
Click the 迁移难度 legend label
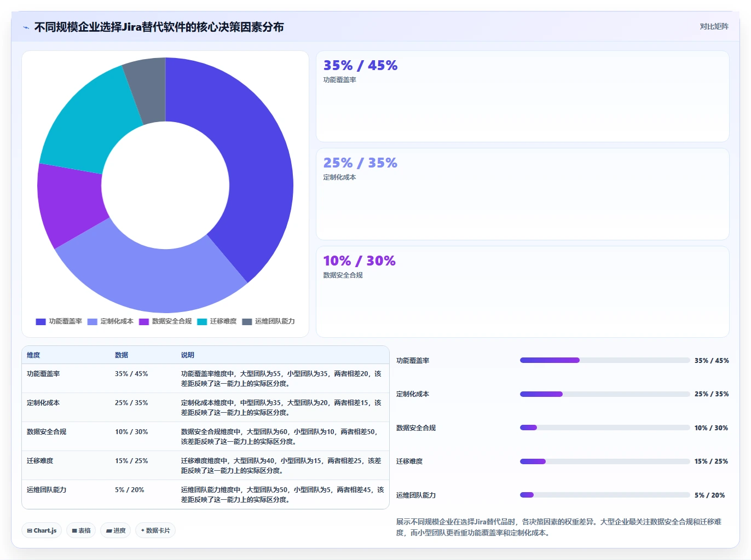tap(223, 321)
